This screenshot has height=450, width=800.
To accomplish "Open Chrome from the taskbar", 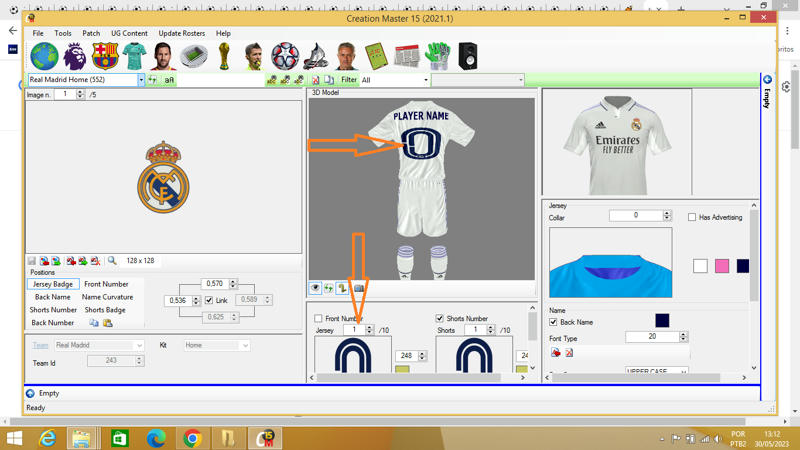I will 192,438.
